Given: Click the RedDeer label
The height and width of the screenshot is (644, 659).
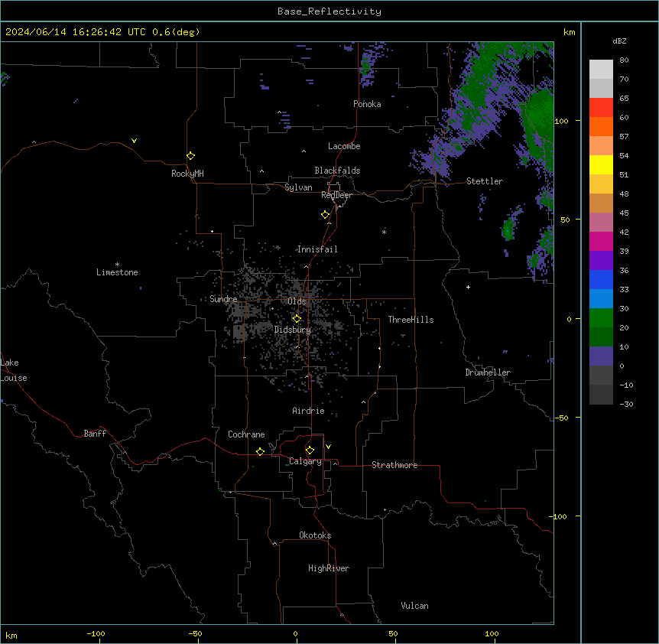Looking at the screenshot, I should [x=336, y=195].
